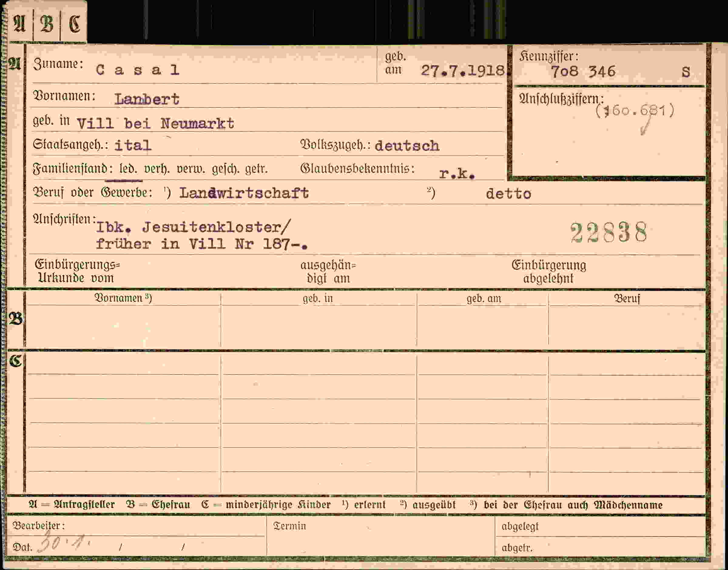Click the 'Dat.' label

click(22, 547)
